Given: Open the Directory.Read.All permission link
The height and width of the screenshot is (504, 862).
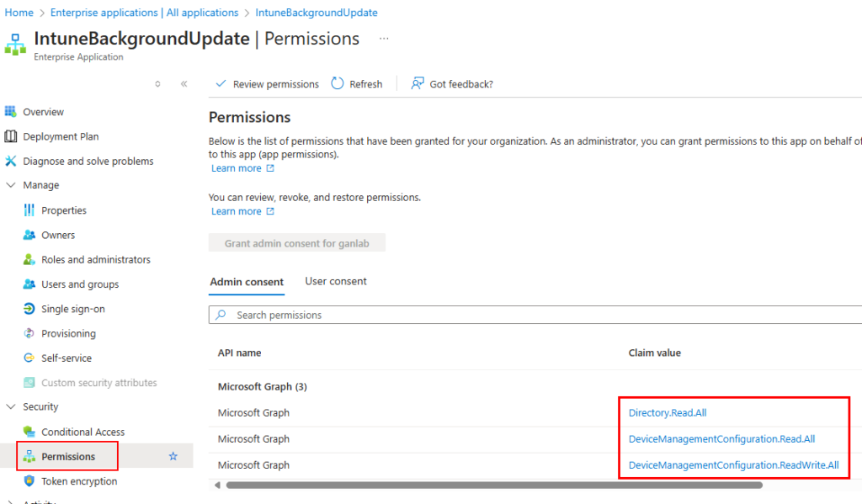Looking at the screenshot, I should click(673, 412).
